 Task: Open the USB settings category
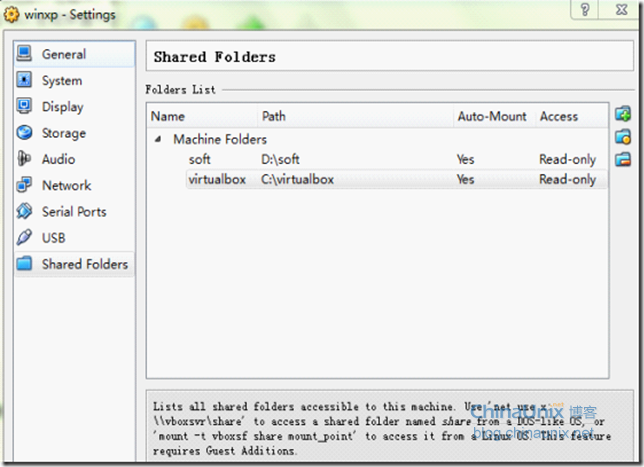(74, 238)
